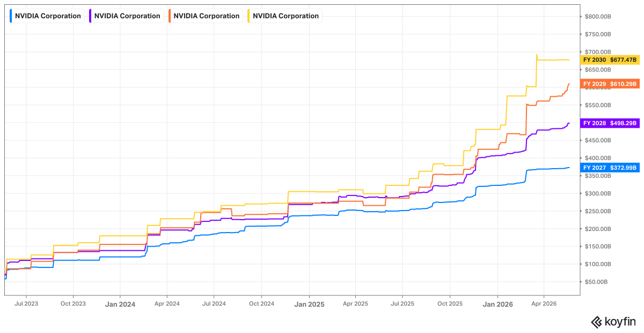This screenshot has width=644, height=333.
Task: Click the Jul 2025 date label
Action: point(402,303)
